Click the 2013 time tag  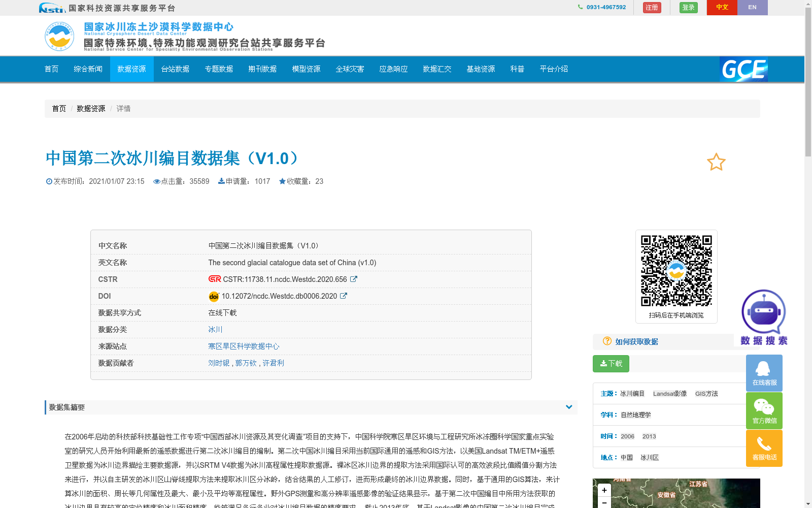point(649,436)
